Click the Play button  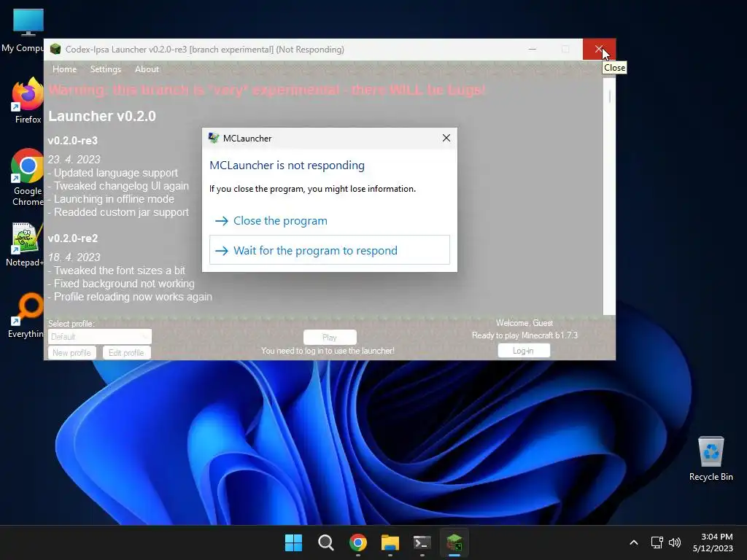tap(330, 337)
